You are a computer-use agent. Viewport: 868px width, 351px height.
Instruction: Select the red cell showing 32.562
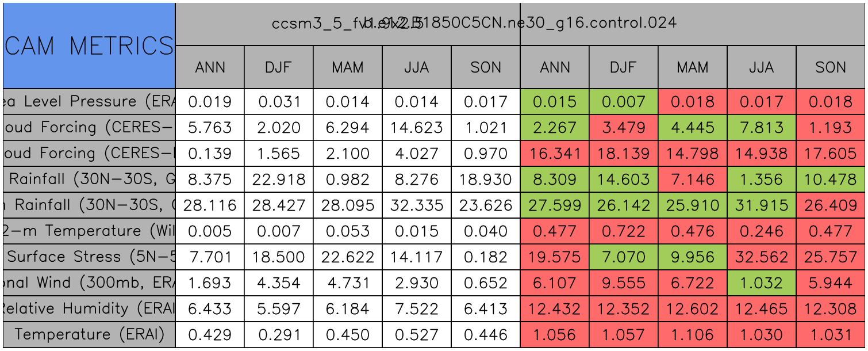point(762,257)
